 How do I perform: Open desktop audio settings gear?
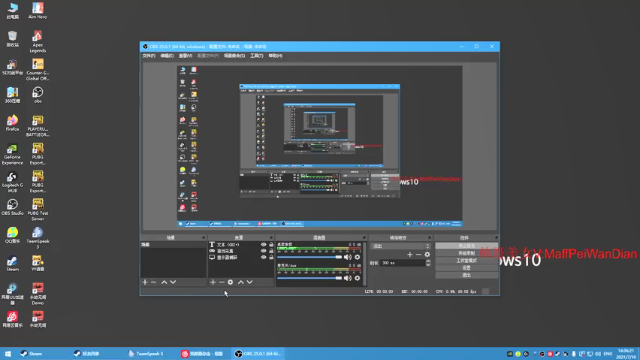358,257
